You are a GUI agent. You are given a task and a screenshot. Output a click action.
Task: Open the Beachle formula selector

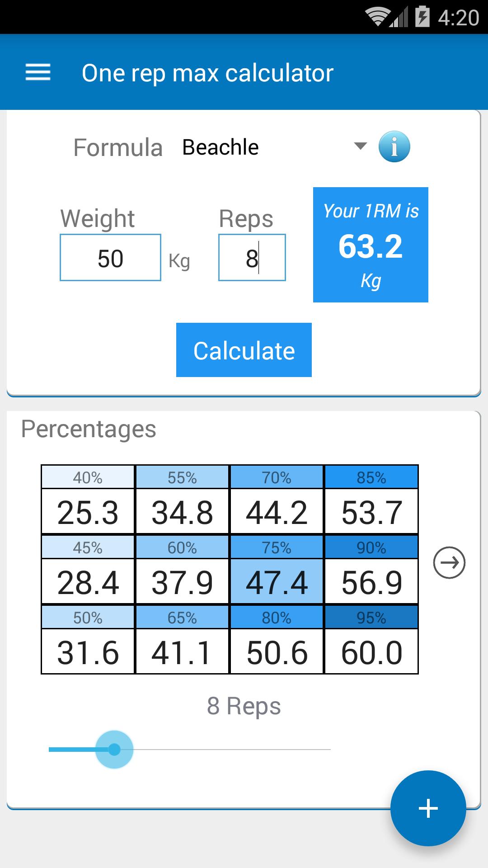(x=221, y=147)
